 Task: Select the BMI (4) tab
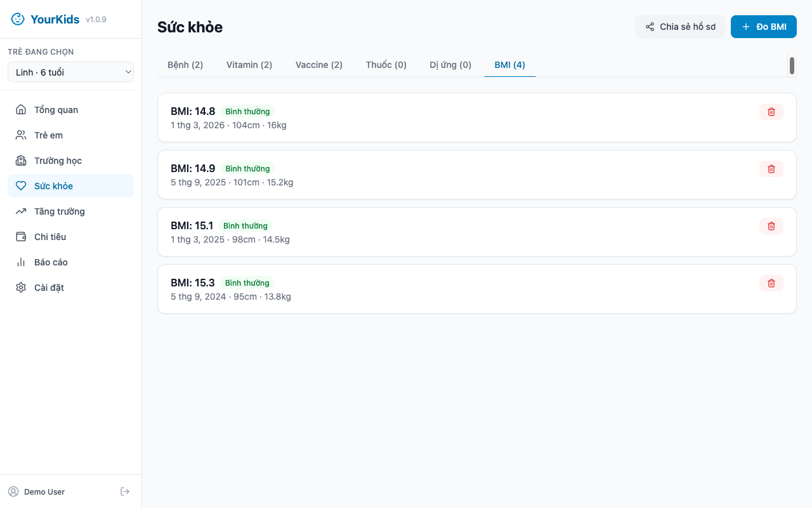click(x=510, y=65)
